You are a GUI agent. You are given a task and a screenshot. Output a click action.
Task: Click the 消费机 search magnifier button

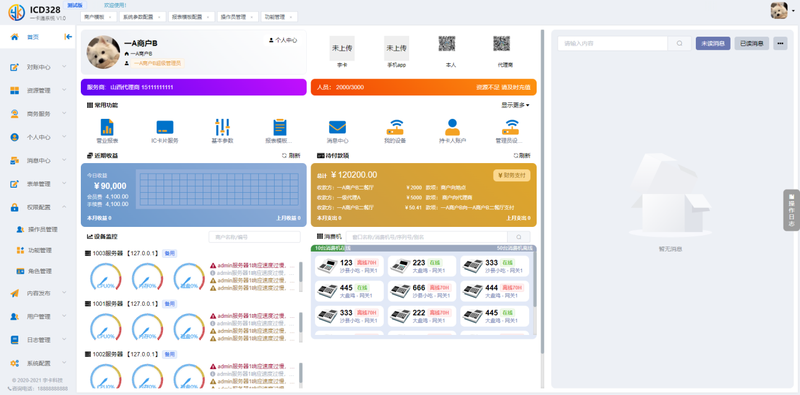click(x=519, y=237)
